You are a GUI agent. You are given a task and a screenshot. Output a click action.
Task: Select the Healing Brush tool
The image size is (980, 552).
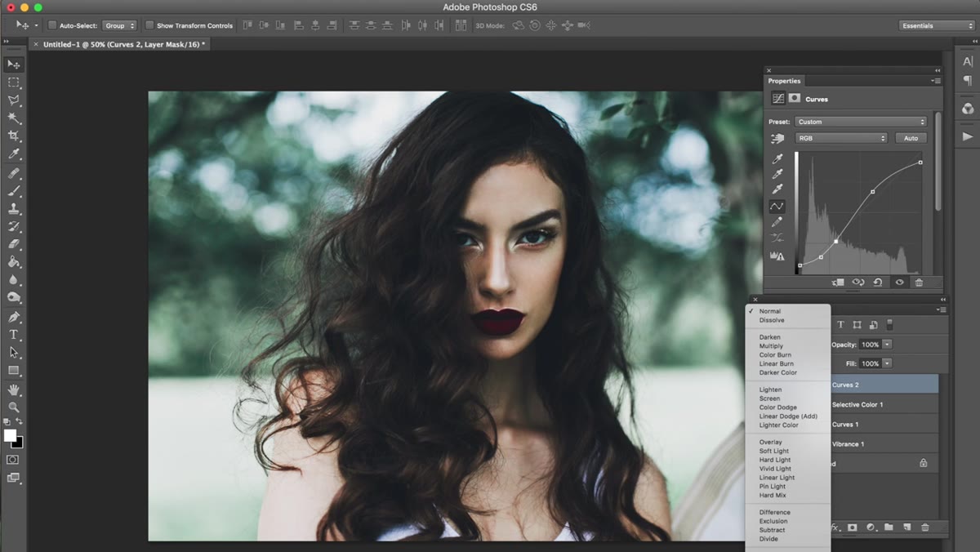tap(14, 173)
